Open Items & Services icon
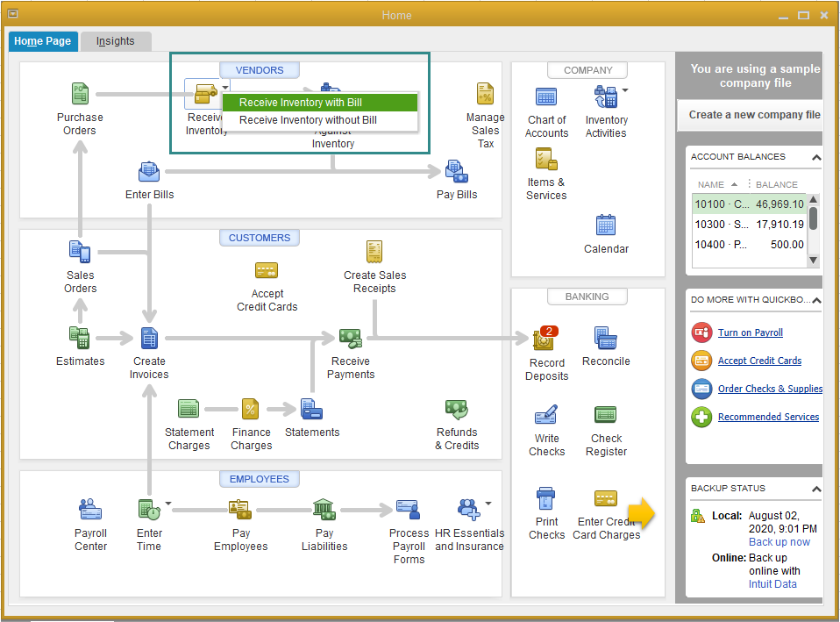This screenshot has height=622, width=840. (x=546, y=160)
